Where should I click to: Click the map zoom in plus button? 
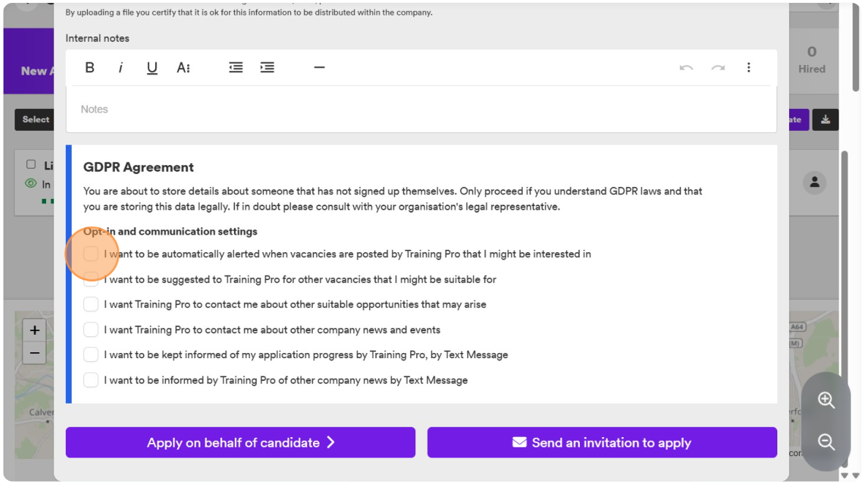[34, 330]
